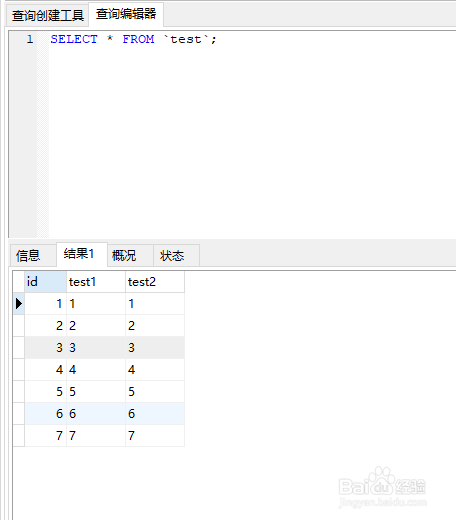
Task: Click the FROM keyword in the SQL statement
Action: (138, 39)
